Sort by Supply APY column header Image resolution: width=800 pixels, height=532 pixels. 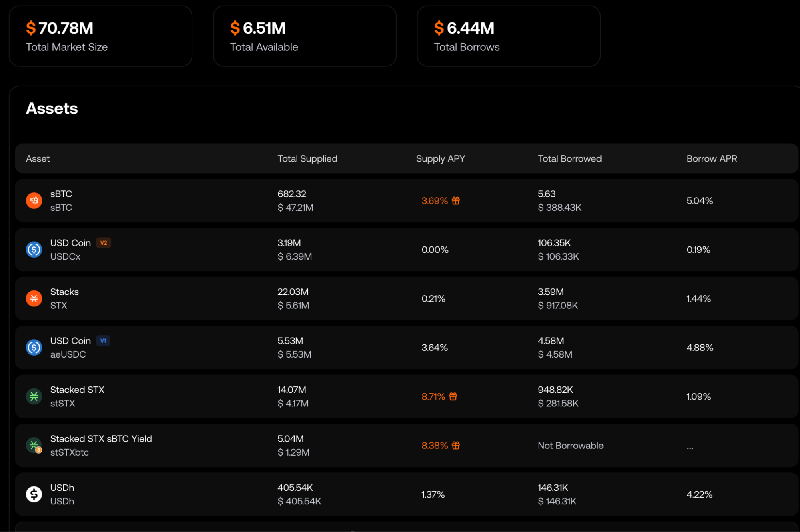coord(440,159)
